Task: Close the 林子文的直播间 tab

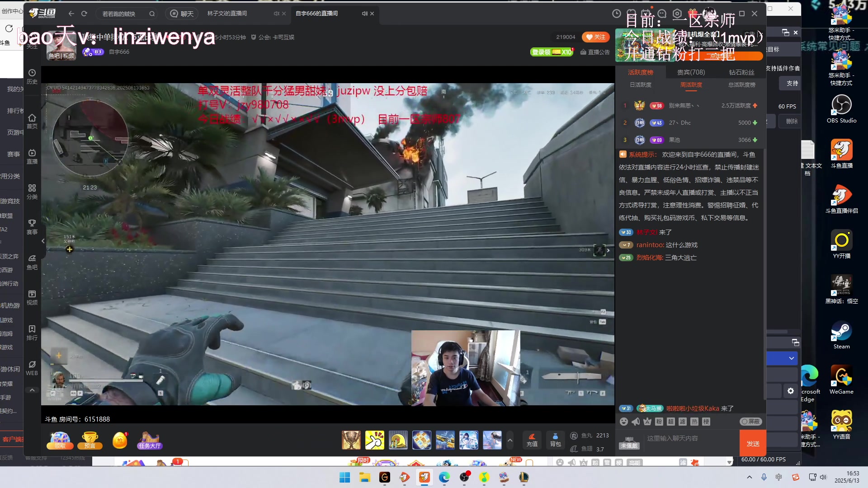Action: [284, 14]
